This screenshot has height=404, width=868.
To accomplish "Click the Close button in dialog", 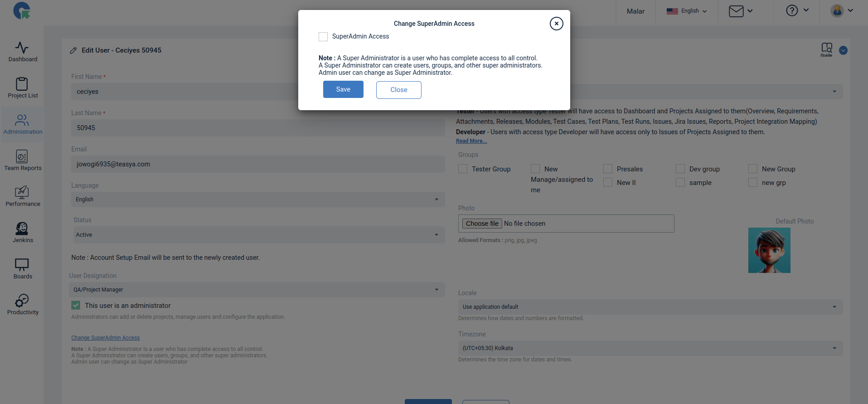I will 399,90.
